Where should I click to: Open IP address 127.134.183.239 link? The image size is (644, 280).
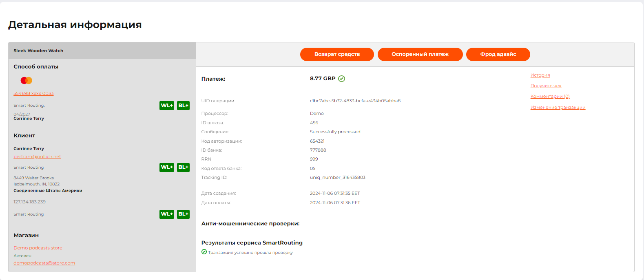tap(29, 202)
